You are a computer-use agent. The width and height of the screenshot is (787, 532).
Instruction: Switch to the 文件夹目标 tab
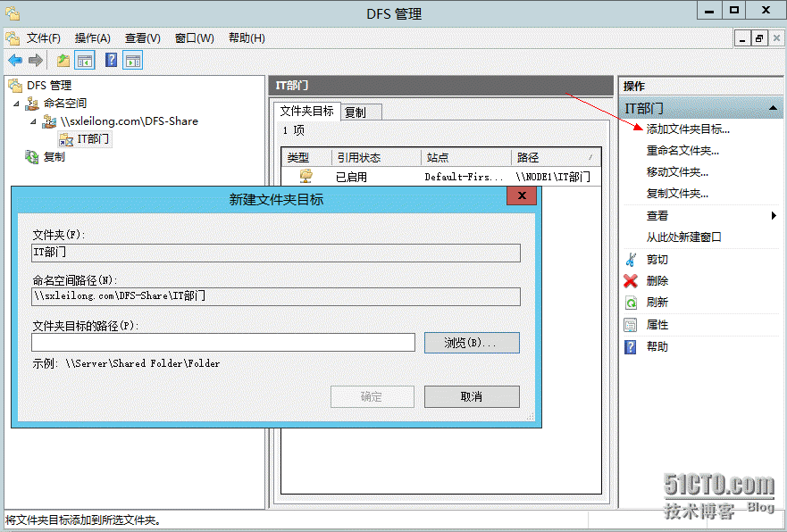(306, 111)
